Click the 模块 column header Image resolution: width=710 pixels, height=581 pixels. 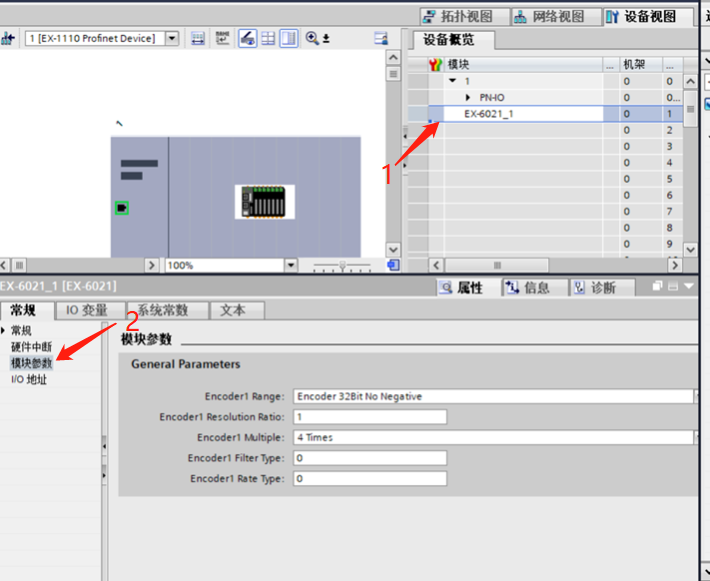(523, 64)
